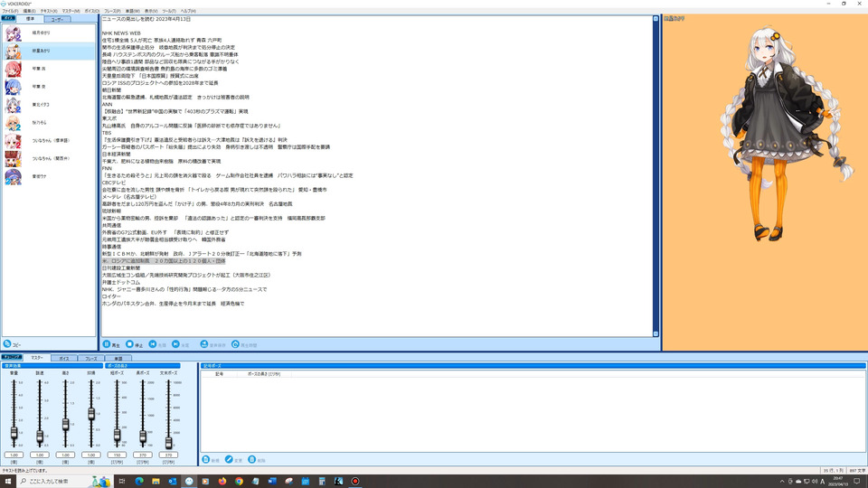This screenshot has height=488, width=868.
Task: Open Google Chrome from taskbar
Action: coord(239,482)
